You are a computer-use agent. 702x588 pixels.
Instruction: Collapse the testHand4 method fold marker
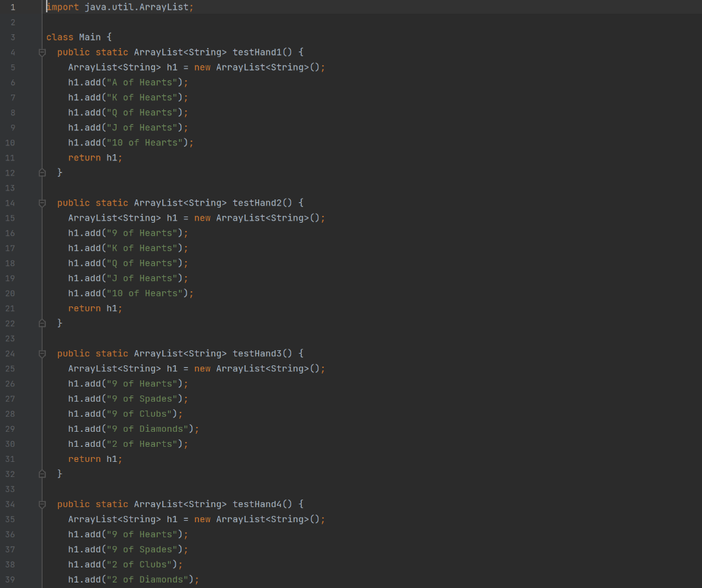click(42, 505)
